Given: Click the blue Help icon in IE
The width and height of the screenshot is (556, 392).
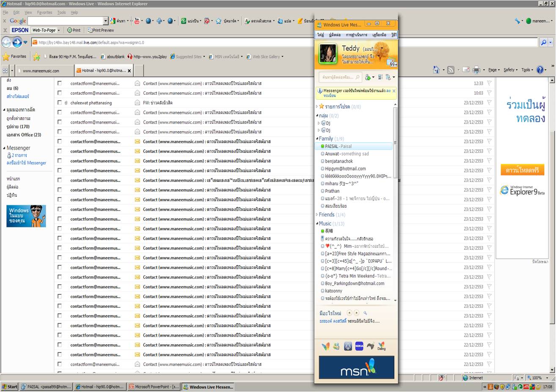Looking at the screenshot, I should (x=540, y=70).
